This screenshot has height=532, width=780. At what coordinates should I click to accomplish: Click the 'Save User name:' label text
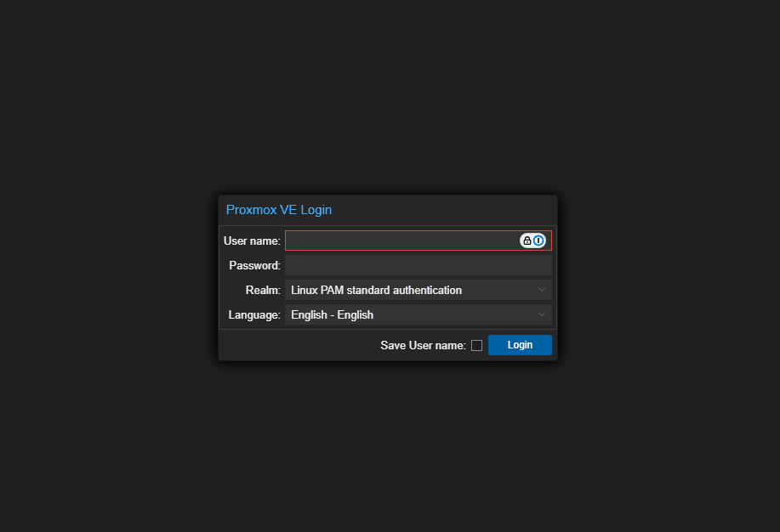pyautogui.click(x=424, y=346)
